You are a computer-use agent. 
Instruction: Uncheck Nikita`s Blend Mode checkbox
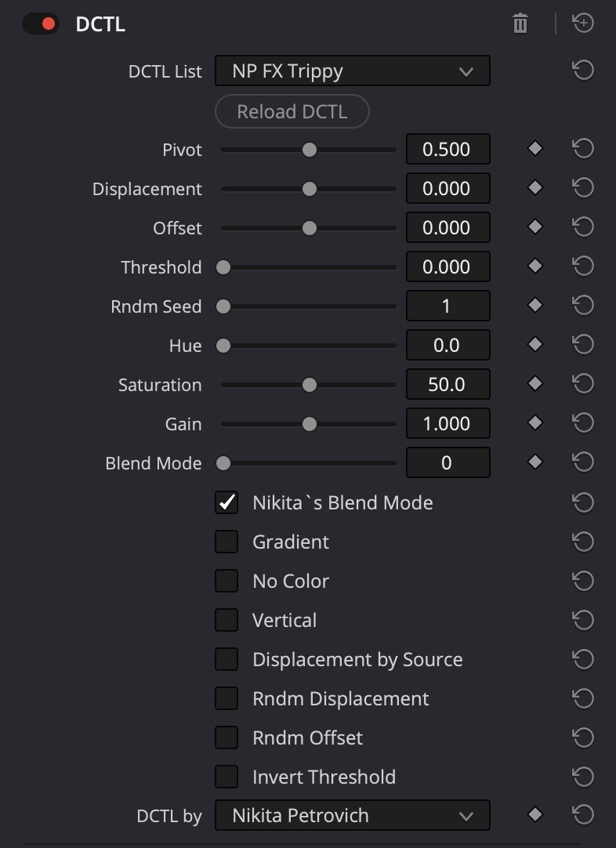[226, 502]
